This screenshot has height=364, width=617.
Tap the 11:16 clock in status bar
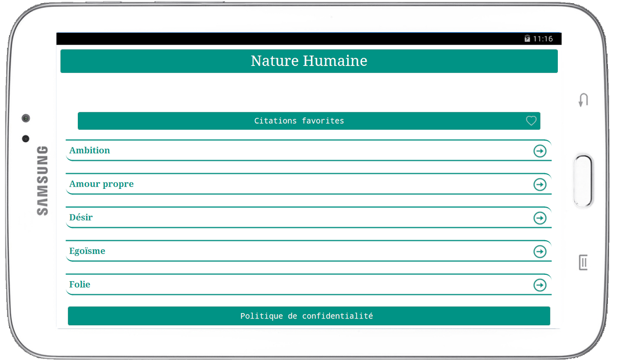(x=543, y=39)
